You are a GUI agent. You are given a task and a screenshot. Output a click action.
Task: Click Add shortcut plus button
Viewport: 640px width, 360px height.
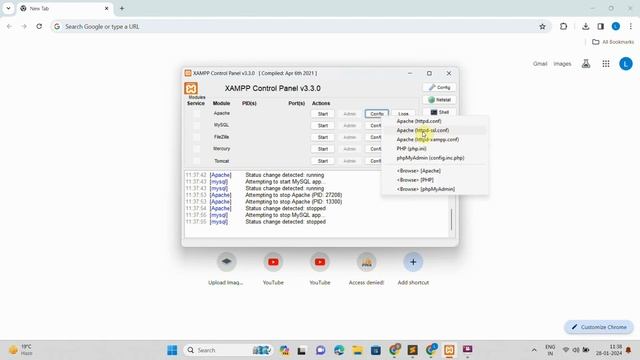tap(413, 262)
